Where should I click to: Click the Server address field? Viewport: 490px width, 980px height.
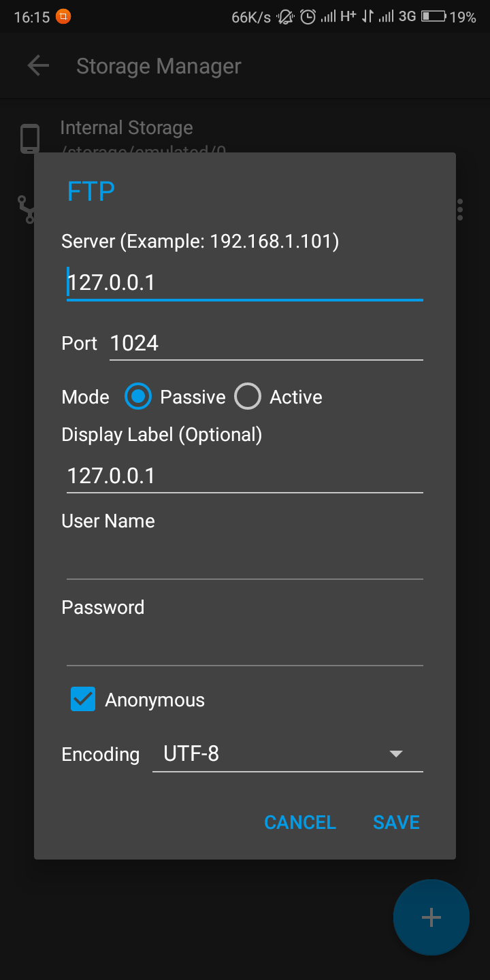245,282
